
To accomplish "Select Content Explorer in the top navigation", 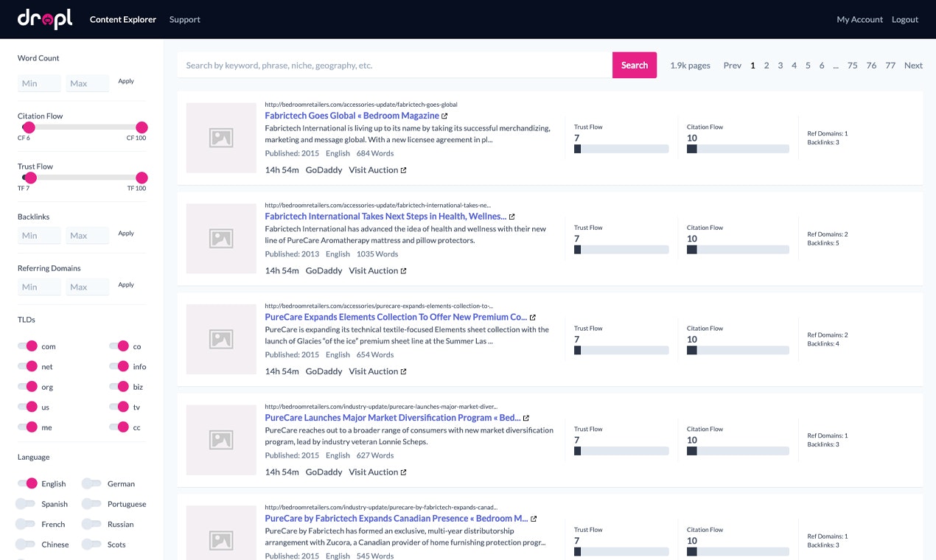I will coord(122,19).
